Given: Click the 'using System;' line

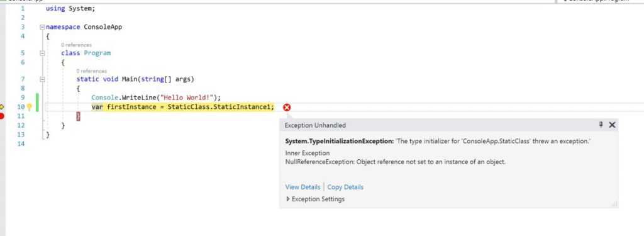Looking at the screenshot, I should (x=70, y=8).
